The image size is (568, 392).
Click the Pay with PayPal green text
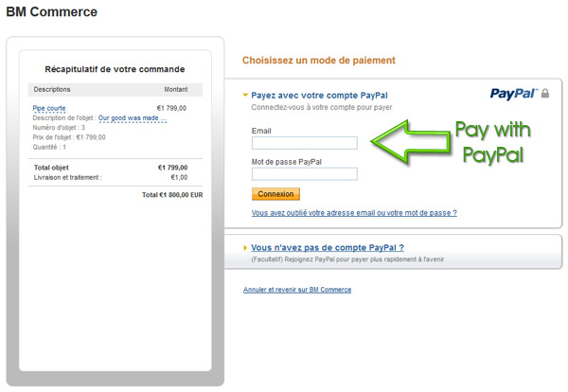(x=493, y=142)
